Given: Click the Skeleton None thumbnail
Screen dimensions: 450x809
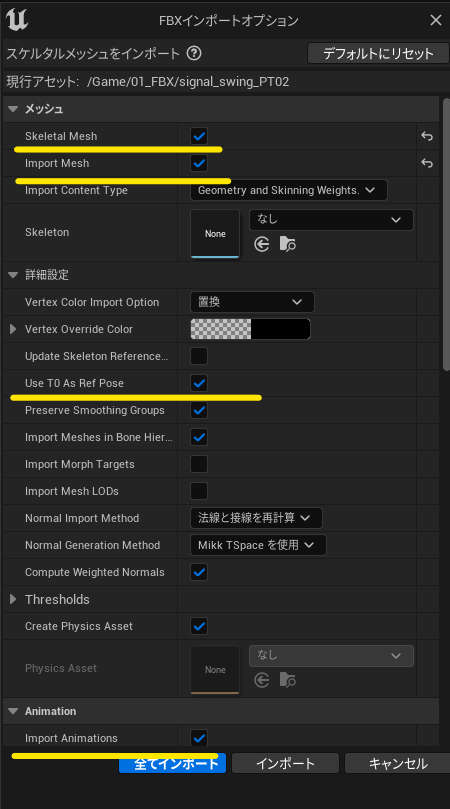Looking at the screenshot, I should pyautogui.click(x=215, y=234).
